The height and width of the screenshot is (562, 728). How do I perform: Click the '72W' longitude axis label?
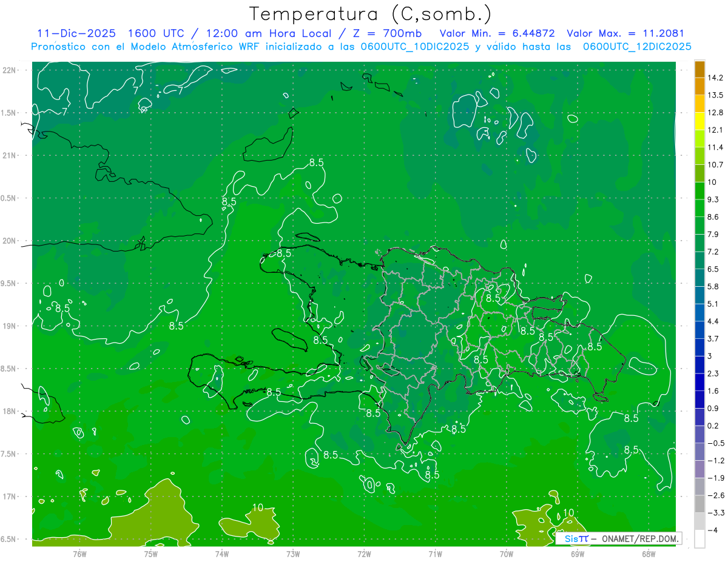click(364, 553)
